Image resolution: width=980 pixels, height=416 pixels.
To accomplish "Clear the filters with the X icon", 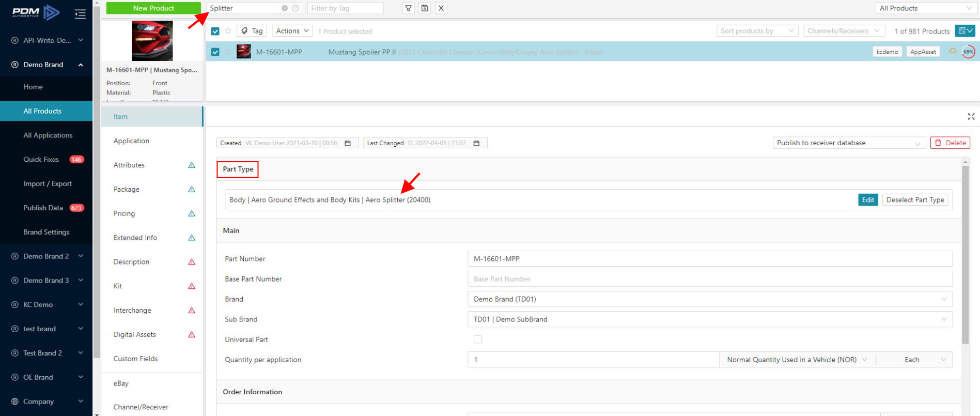I will click(441, 8).
